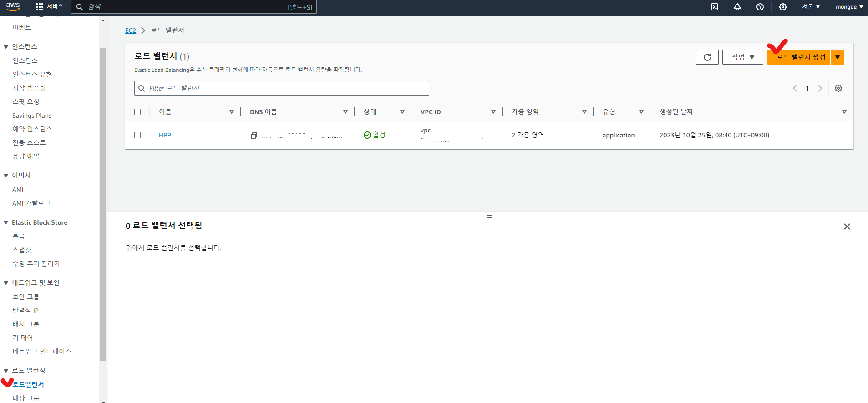This screenshot has height=403, width=868.
Task: Refresh the load balancer list
Action: [x=707, y=57]
